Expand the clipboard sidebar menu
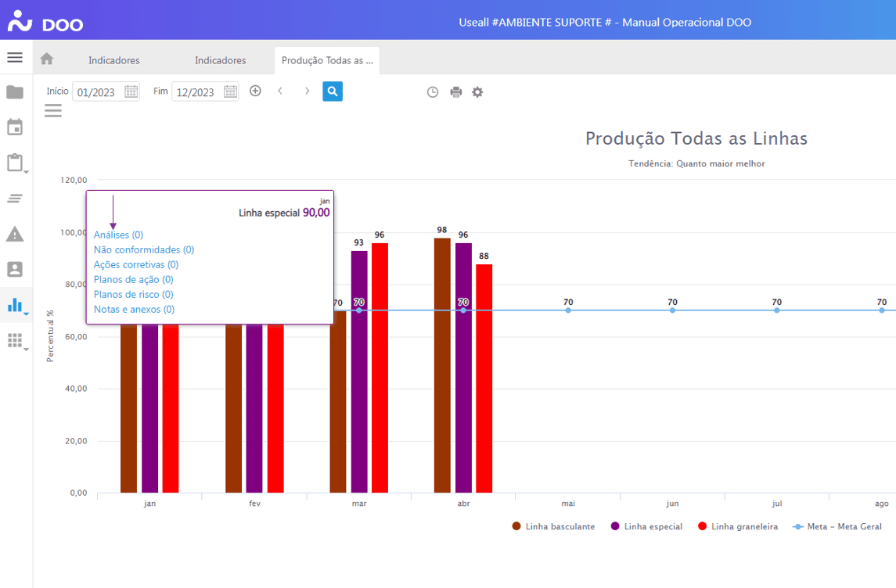The width and height of the screenshot is (896, 588). tap(16, 163)
